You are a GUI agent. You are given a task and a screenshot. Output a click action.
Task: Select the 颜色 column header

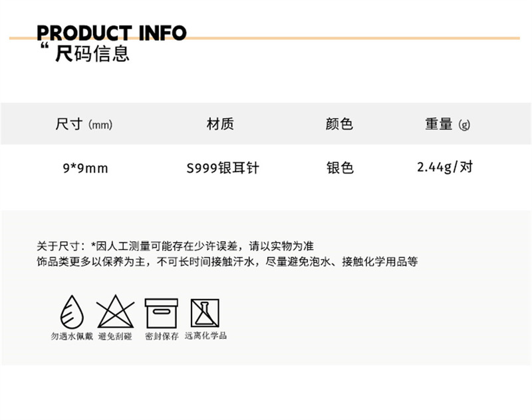(339, 124)
